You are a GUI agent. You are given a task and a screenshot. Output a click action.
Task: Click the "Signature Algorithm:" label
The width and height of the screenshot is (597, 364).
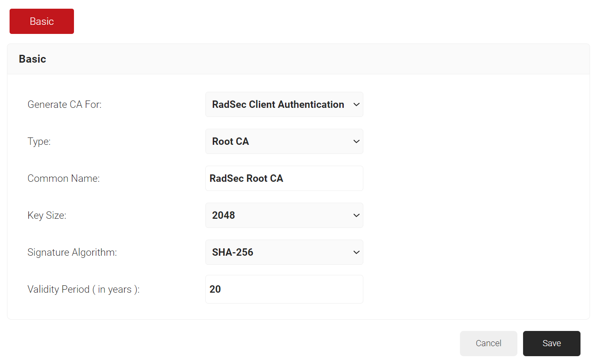(x=72, y=252)
